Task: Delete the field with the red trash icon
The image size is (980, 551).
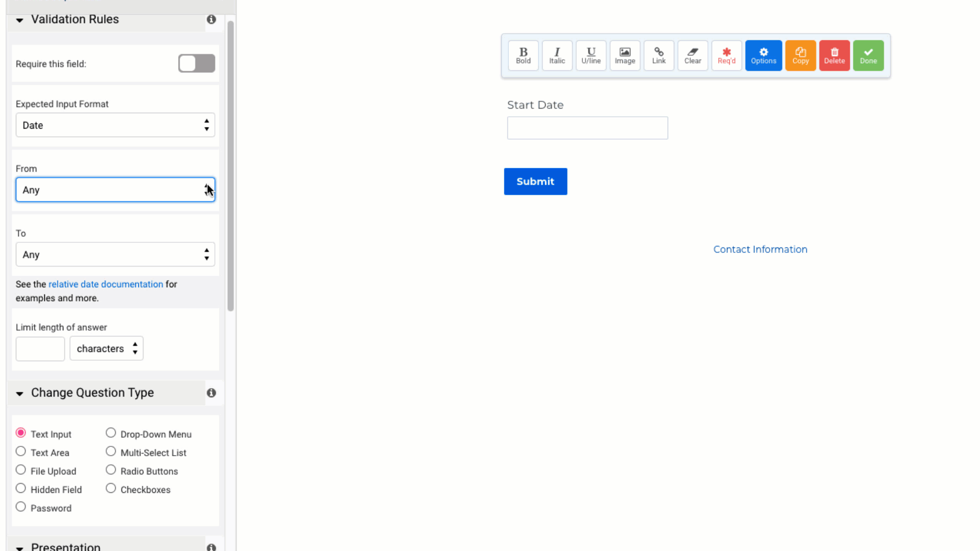Action: point(834,55)
